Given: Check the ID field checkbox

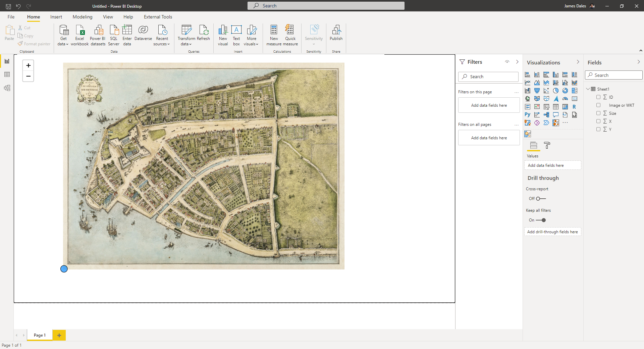Looking at the screenshot, I should point(598,97).
